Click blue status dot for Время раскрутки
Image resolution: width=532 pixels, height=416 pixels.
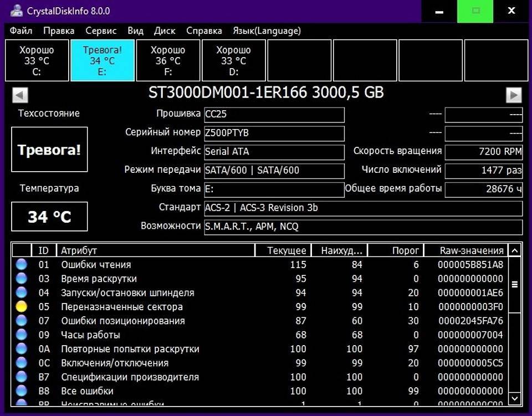pos(22,279)
